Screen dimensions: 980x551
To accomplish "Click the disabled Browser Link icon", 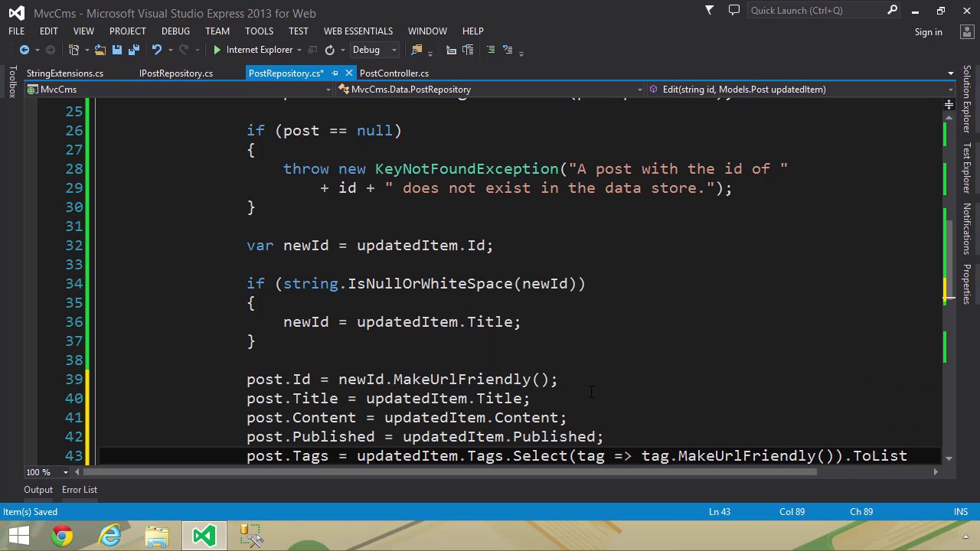I will 312,50.
